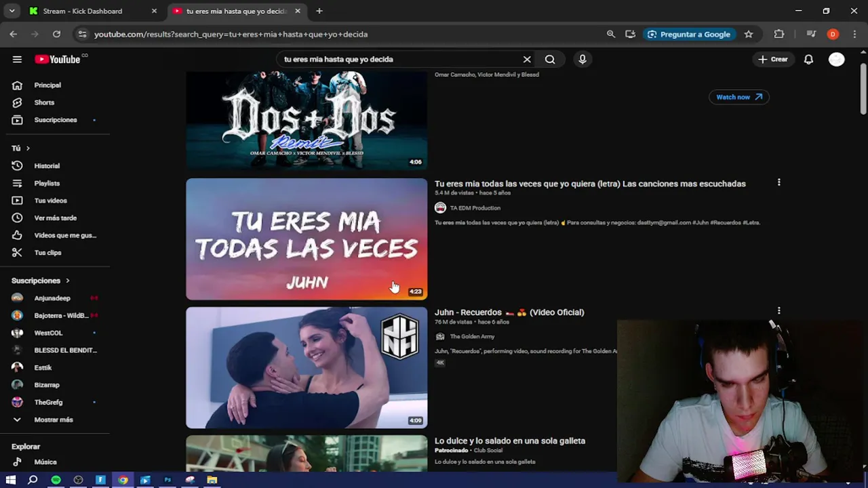This screenshot has height=488, width=868.
Task: Open The Golden Army channel link
Action: pos(473,336)
